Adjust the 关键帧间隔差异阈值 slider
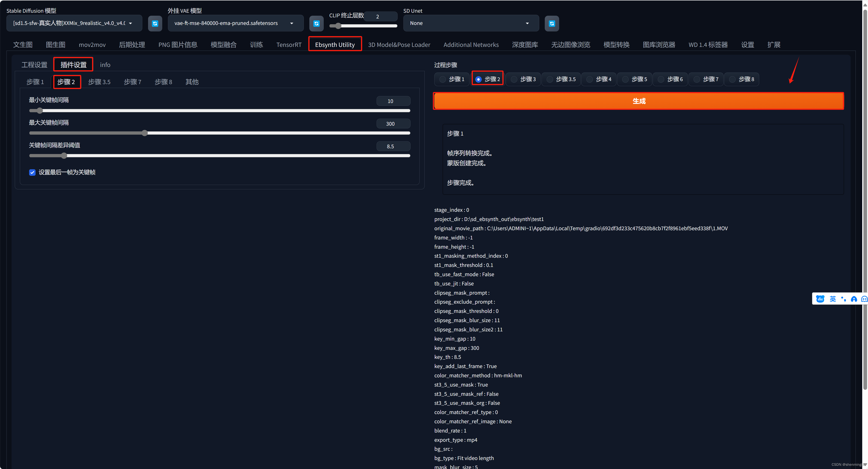Viewport: 868px width, 469px height. tap(220, 156)
